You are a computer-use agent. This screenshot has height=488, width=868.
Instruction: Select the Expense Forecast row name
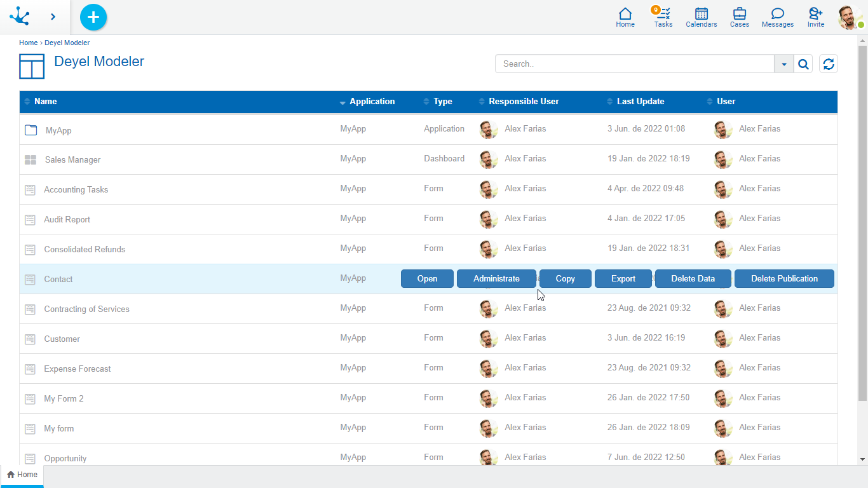click(78, 369)
